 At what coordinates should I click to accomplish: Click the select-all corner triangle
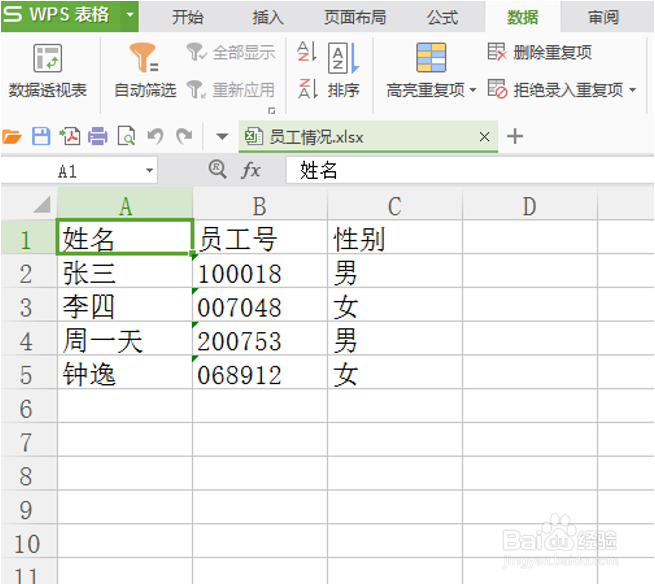tap(42, 204)
